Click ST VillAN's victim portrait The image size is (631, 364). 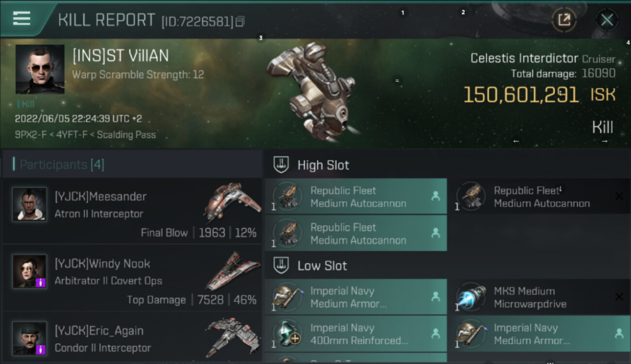coord(40,69)
